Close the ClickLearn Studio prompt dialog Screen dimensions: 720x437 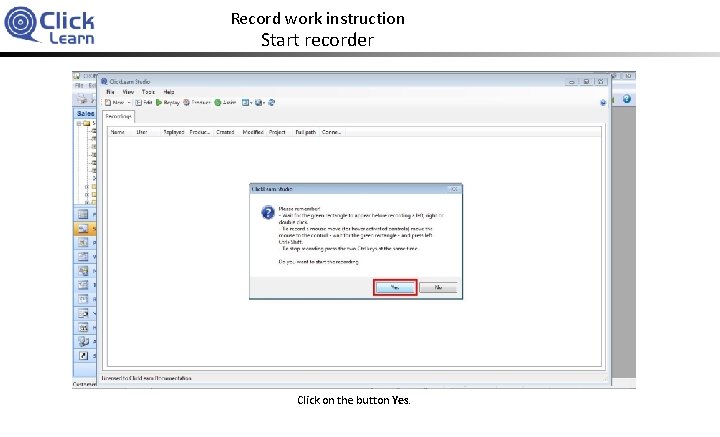click(454, 189)
